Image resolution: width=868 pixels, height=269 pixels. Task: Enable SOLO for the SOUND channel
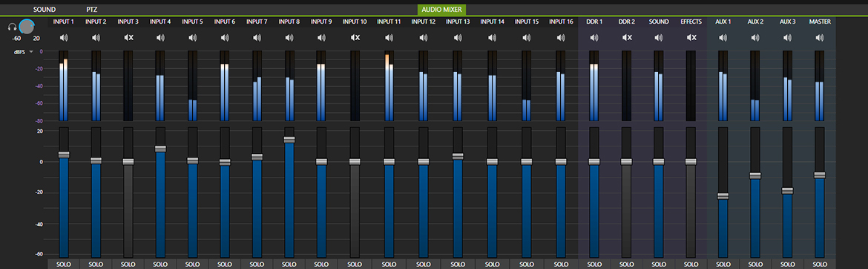(x=659, y=264)
